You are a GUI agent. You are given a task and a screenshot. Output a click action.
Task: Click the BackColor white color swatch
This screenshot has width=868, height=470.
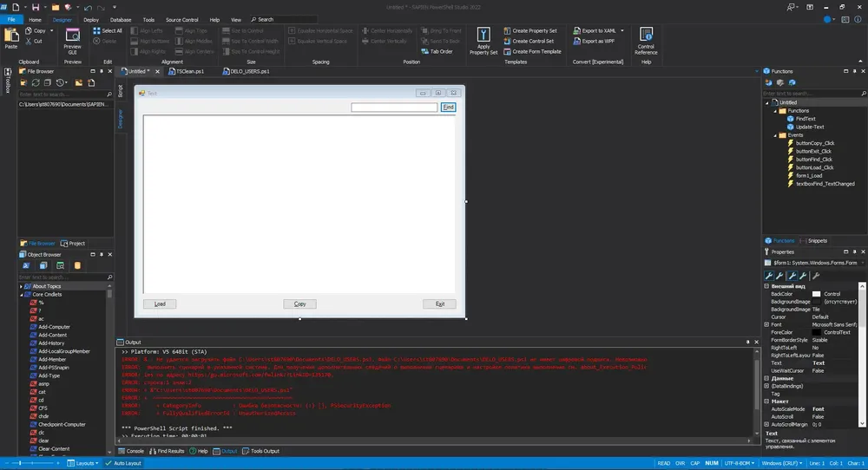816,294
